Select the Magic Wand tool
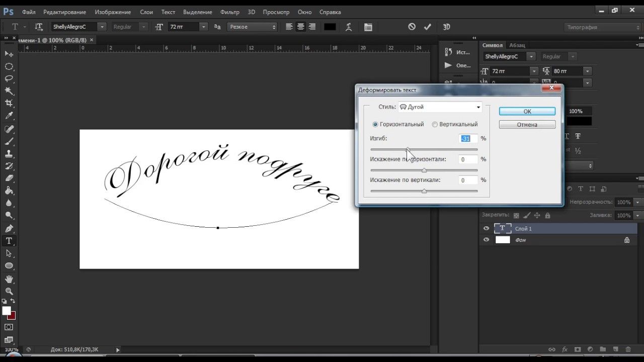The width and height of the screenshot is (644, 362). [9, 91]
